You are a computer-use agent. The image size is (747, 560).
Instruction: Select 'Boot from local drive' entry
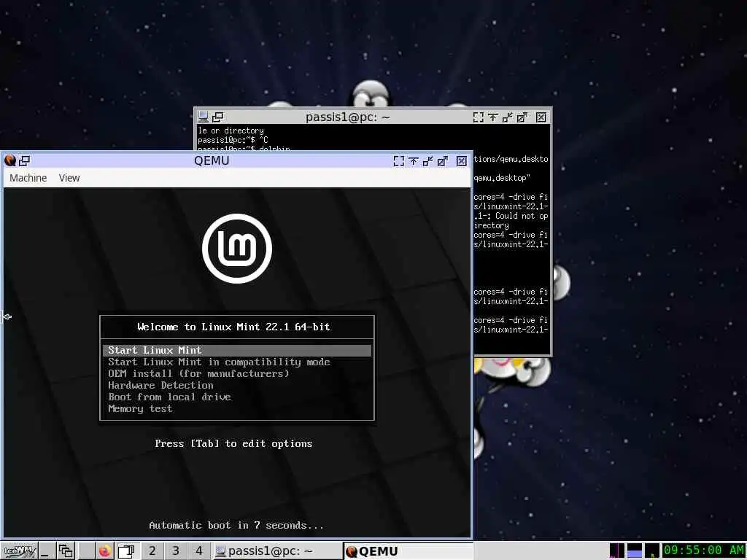click(237, 397)
